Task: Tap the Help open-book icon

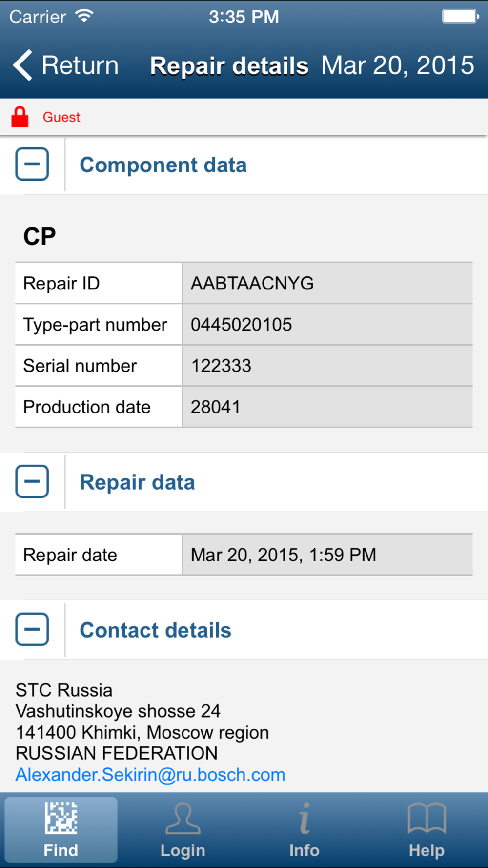Action: pos(427,818)
